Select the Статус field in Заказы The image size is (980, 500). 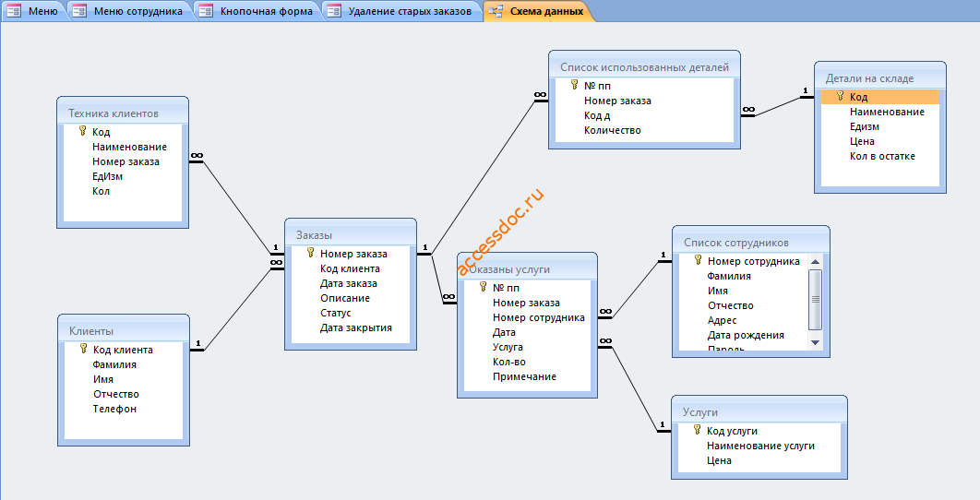pyautogui.click(x=335, y=313)
